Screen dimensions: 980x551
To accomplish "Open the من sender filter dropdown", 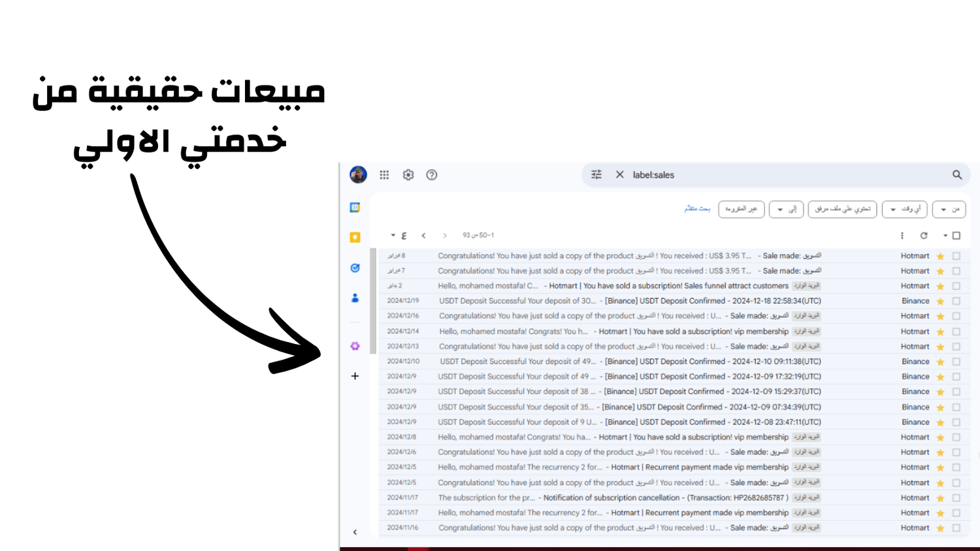I will click(x=949, y=209).
